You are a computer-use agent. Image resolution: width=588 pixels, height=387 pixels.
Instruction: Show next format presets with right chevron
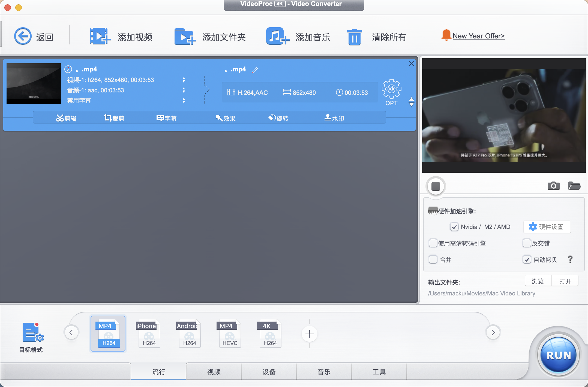pos(493,332)
